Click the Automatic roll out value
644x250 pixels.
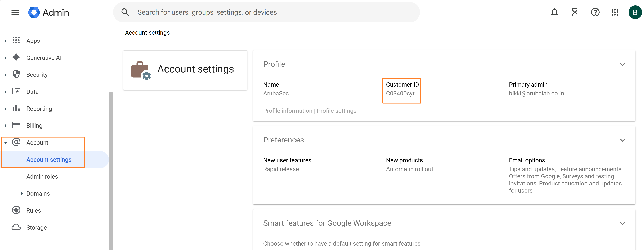[x=409, y=169]
